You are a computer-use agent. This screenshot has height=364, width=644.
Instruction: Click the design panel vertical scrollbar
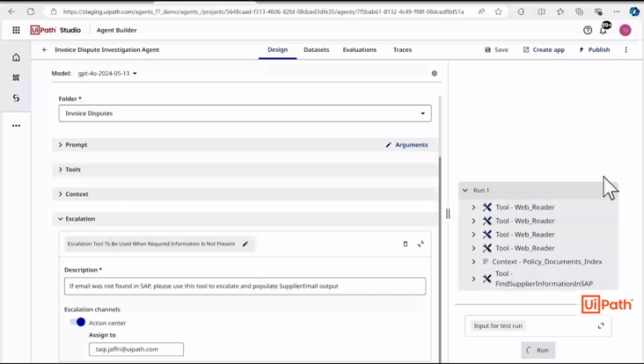click(x=440, y=258)
